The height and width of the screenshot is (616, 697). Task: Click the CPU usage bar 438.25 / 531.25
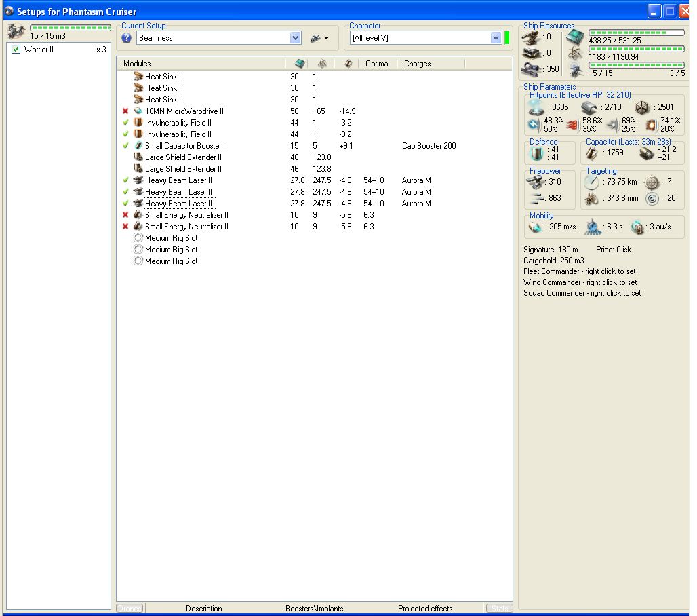pos(636,33)
